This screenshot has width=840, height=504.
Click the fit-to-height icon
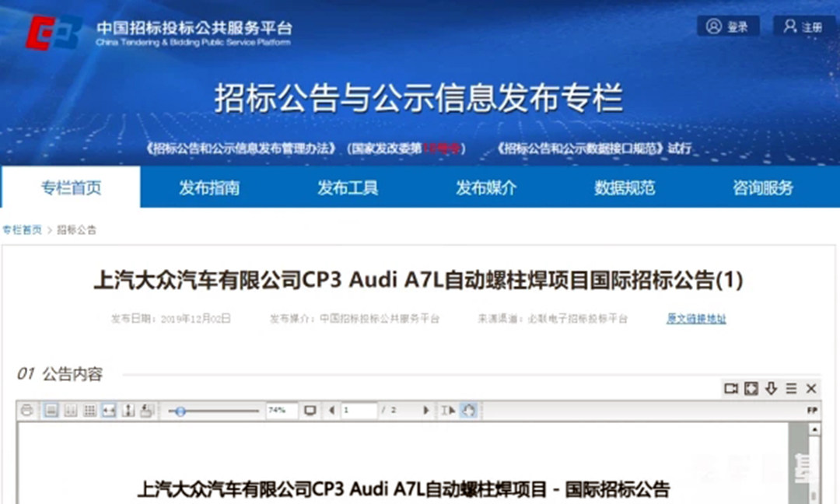pos(129,411)
